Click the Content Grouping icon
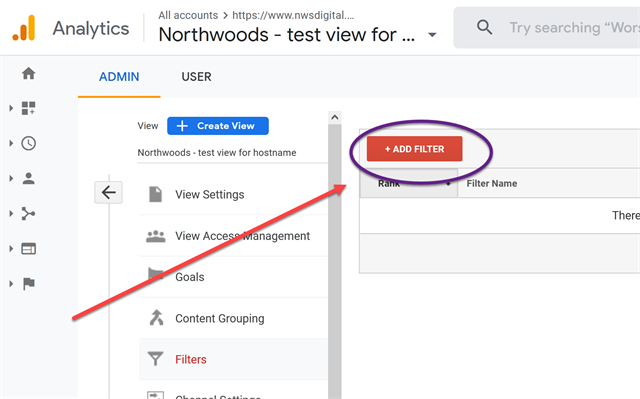This screenshot has width=640, height=399. (156, 318)
